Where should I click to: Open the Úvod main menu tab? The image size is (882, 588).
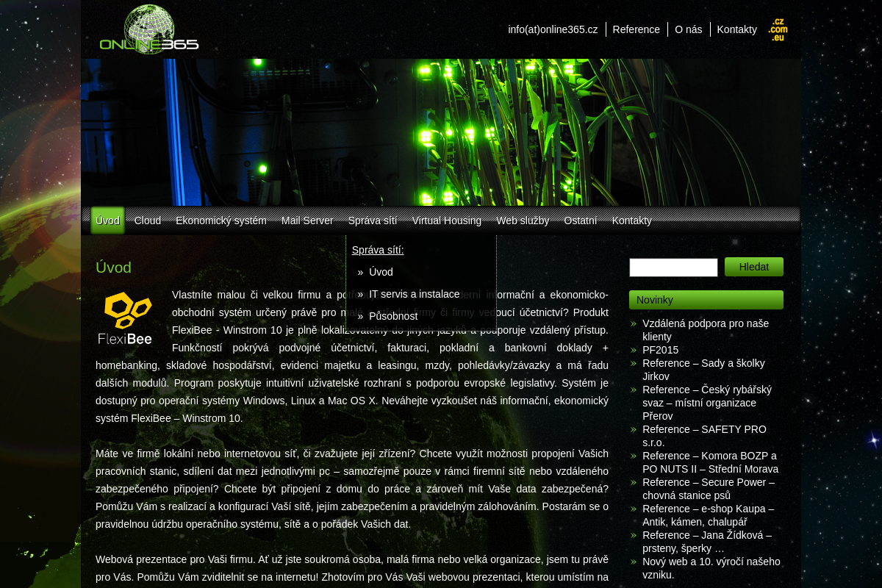107,220
